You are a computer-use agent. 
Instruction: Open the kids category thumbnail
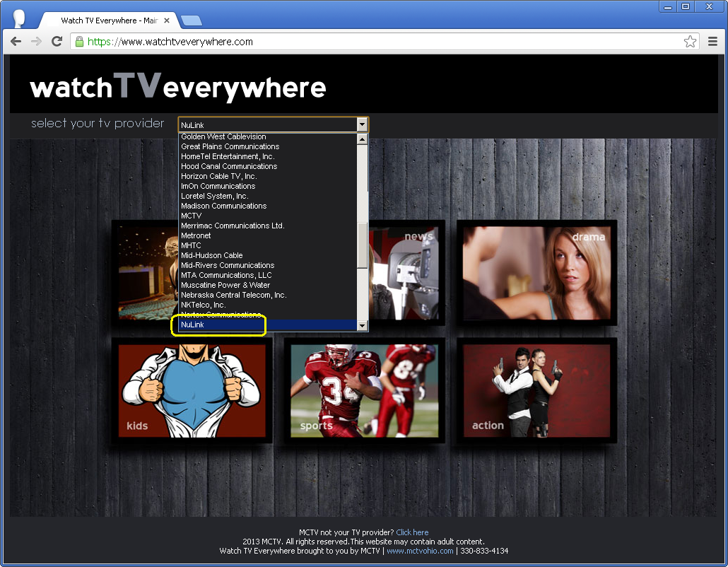click(192, 390)
